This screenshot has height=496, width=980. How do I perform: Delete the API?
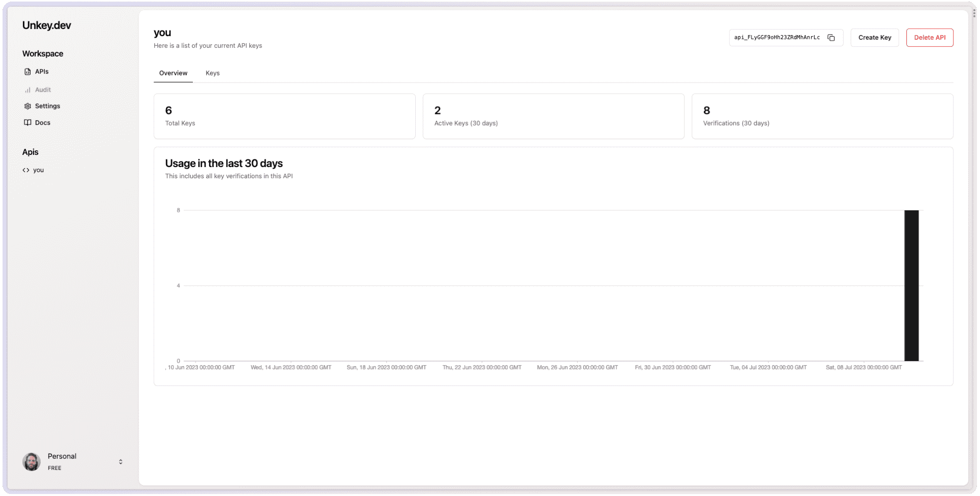(930, 37)
